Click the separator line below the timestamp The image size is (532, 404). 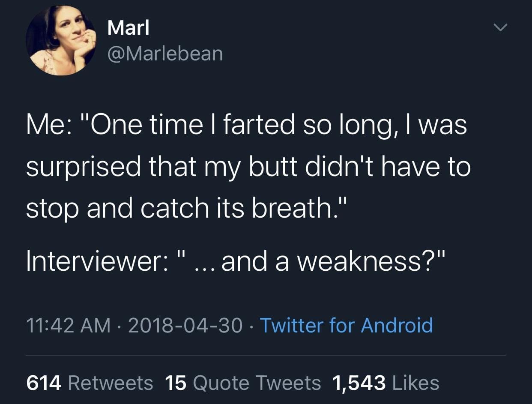[x=266, y=356]
